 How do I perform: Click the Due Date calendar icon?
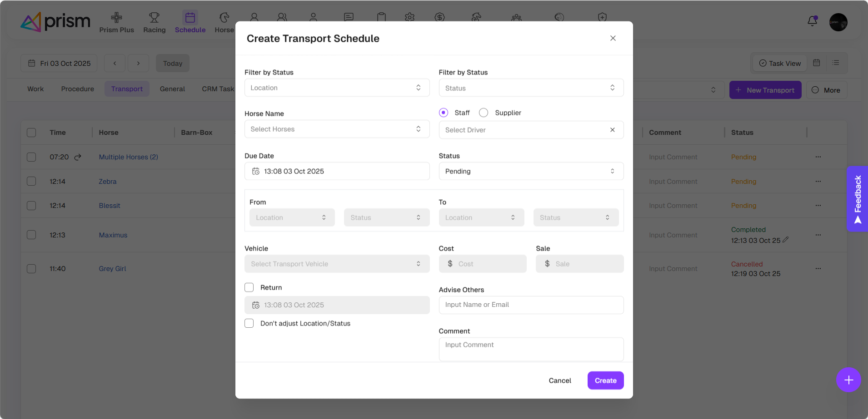[x=256, y=172]
